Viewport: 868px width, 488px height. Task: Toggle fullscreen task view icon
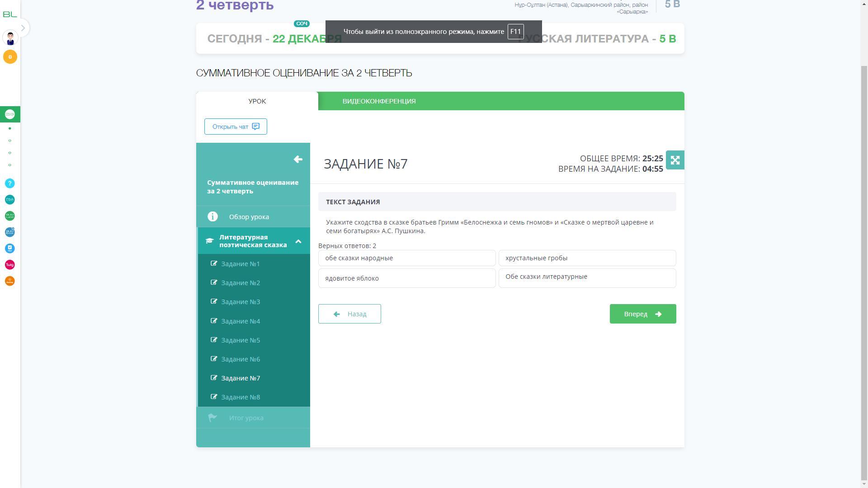[675, 160]
